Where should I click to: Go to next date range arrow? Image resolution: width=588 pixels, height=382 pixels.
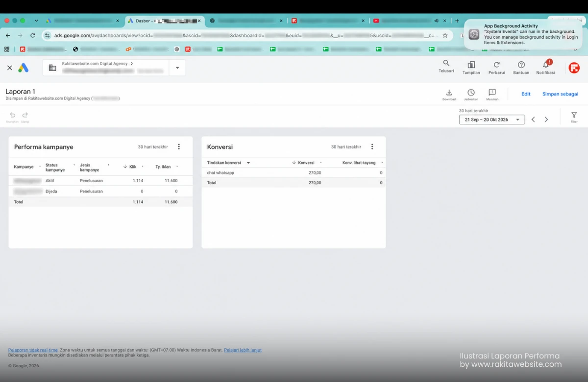(546, 119)
